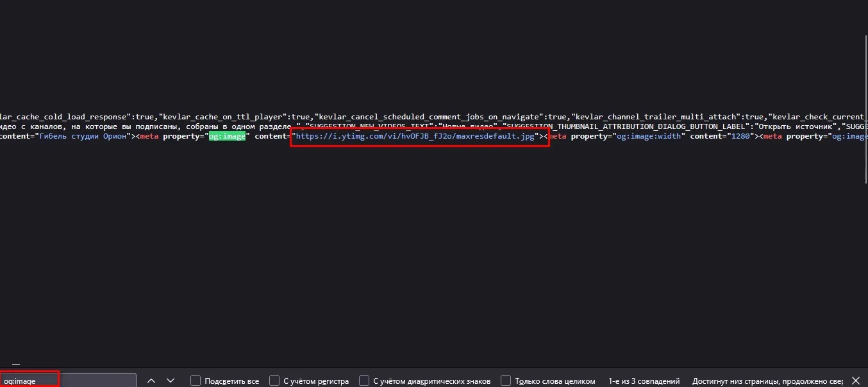868x387 pixels.
Task: Enable the 'Подсветить все' checkbox
Action: (196, 381)
